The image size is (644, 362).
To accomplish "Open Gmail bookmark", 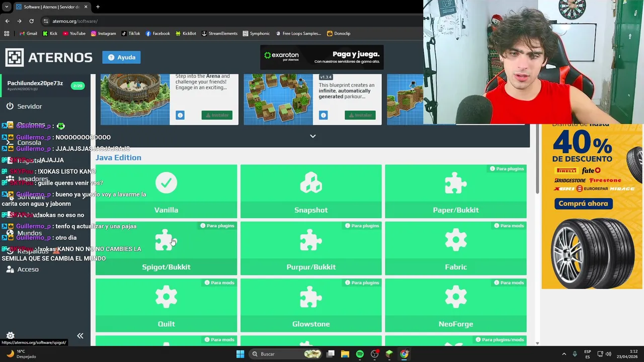I will [28, 34].
